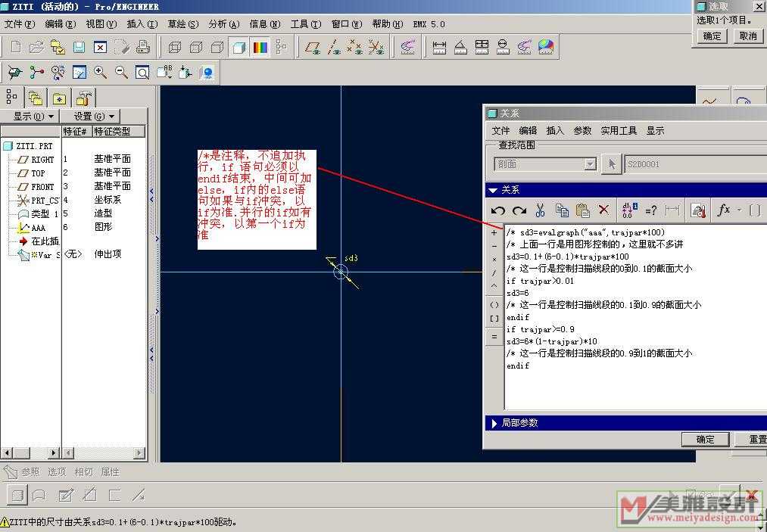Screen dimensions: 767x532
Task: Switch to wireframe display mode
Action: [175, 47]
